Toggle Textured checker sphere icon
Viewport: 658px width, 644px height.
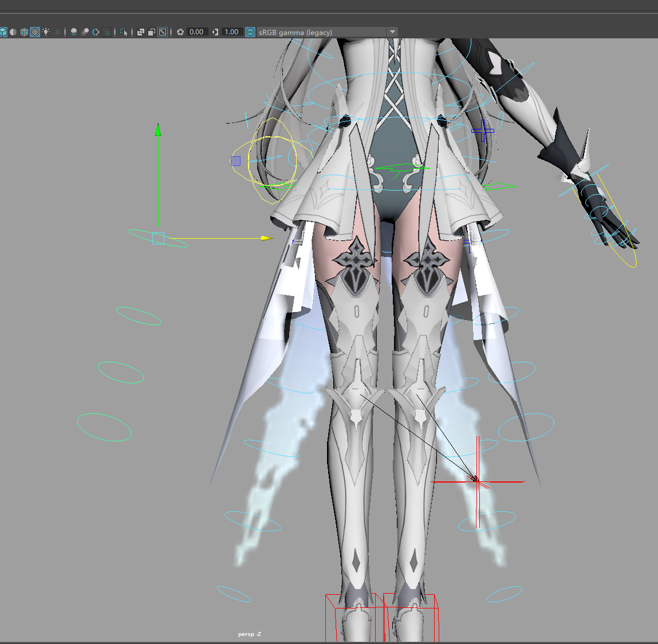[x=36, y=32]
